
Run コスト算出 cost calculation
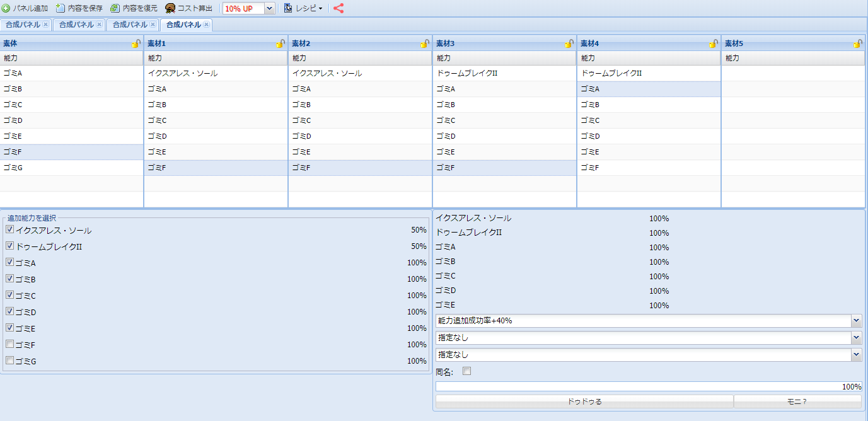tap(189, 8)
